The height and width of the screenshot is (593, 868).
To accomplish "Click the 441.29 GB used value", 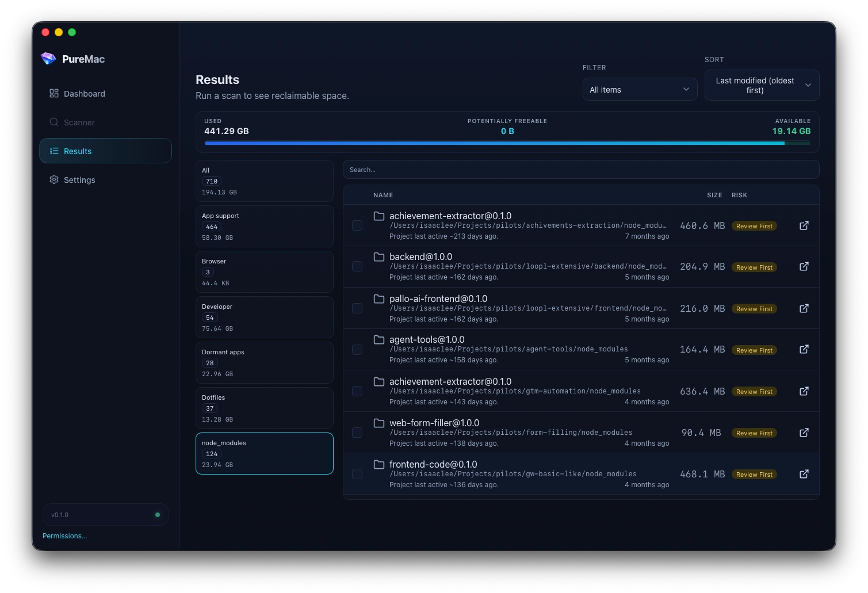I will (x=227, y=131).
